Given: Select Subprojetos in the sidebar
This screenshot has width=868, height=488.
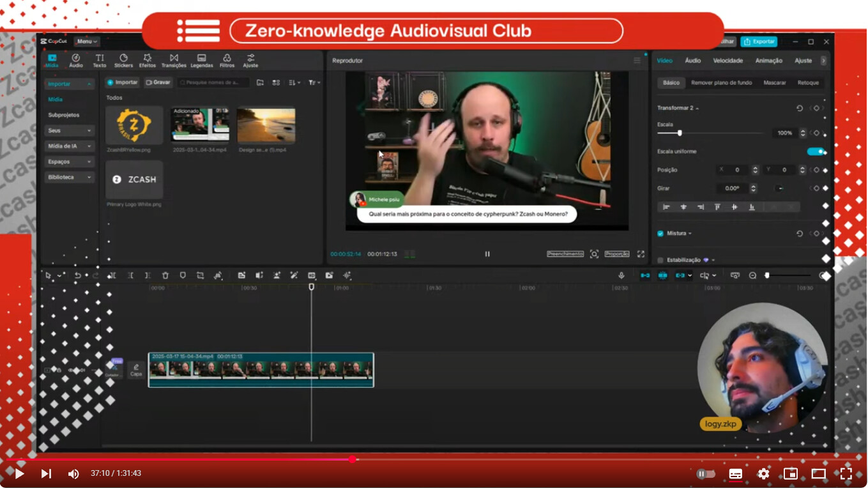Looking at the screenshot, I should pos(64,115).
